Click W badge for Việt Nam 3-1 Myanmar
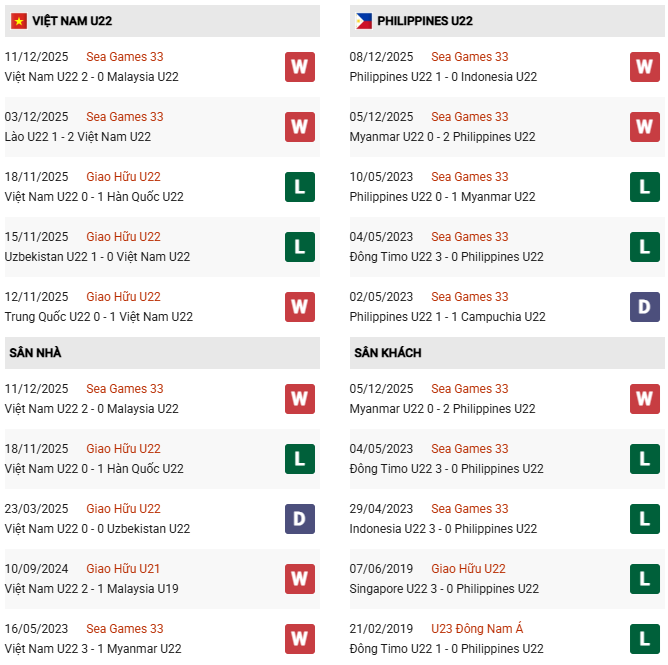The height and width of the screenshot is (665, 668). [x=300, y=639]
